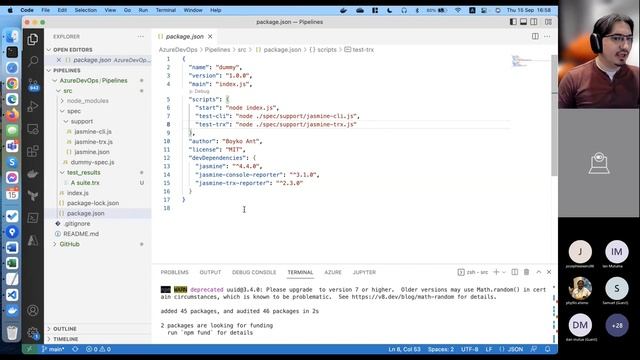Open Run and Debug view
640x360 pixels.
click(x=33, y=107)
